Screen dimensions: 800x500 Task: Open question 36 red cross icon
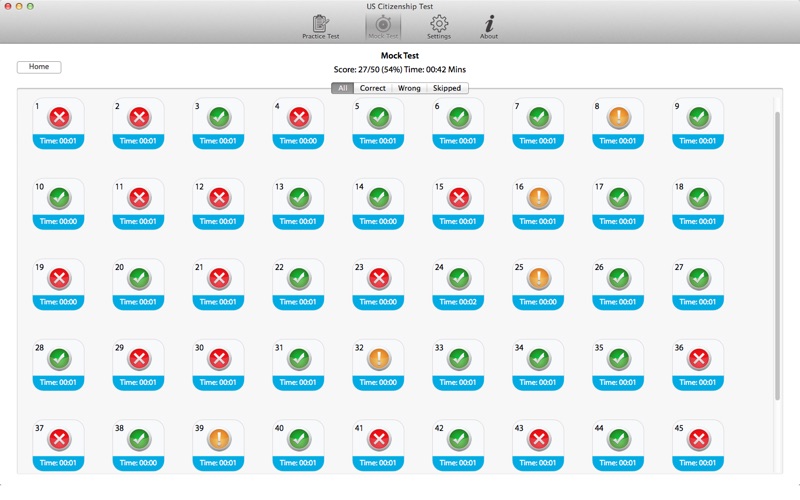[699, 359]
